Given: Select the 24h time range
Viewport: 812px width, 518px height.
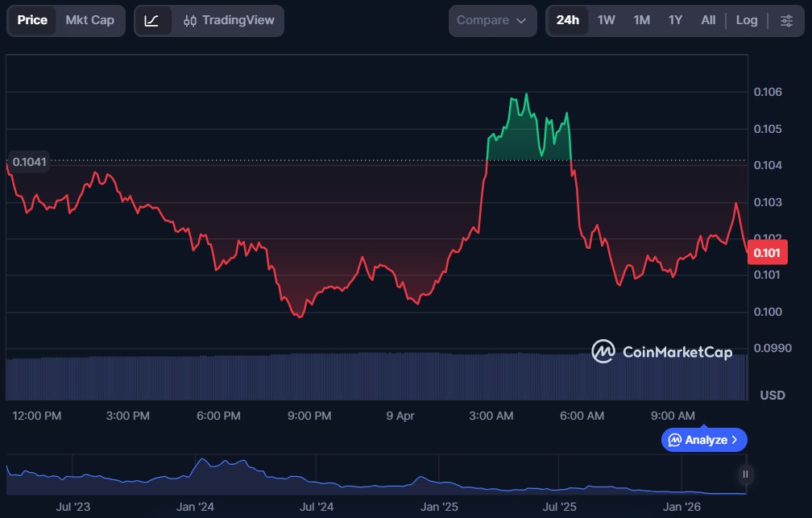Looking at the screenshot, I should (568, 20).
